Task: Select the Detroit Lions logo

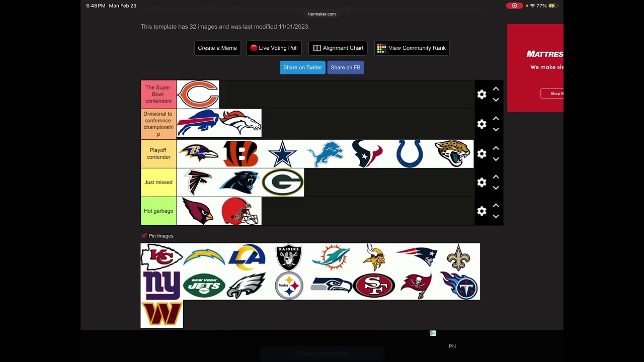Action: click(326, 154)
